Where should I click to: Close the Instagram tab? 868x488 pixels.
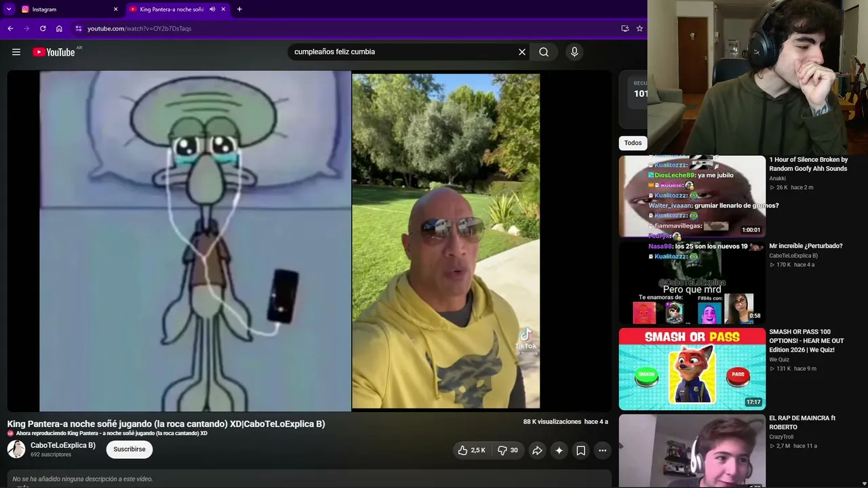tap(115, 9)
